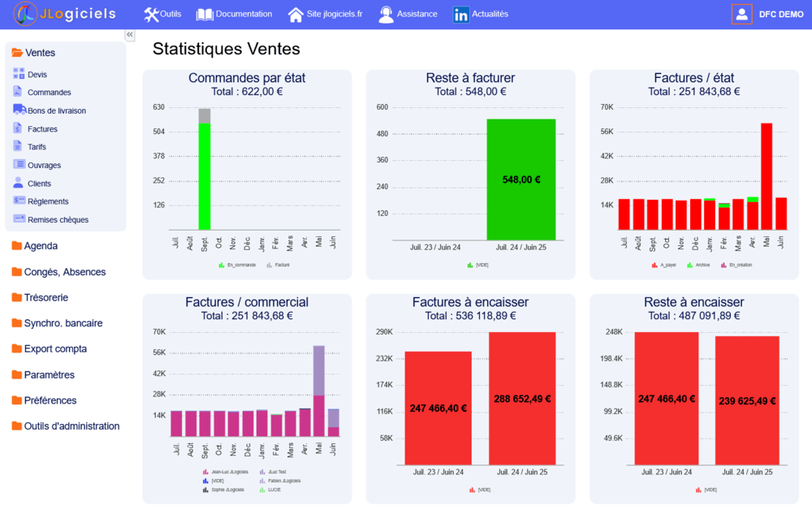
Task: Click the Ouvrages list icon
Action: pos(19,165)
